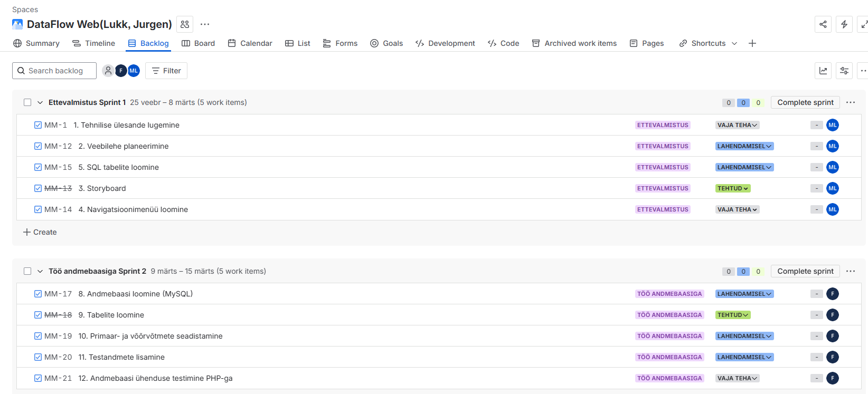Open the team members icon beside project title
The width and height of the screenshot is (868, 394).
[x=185, y=24]
